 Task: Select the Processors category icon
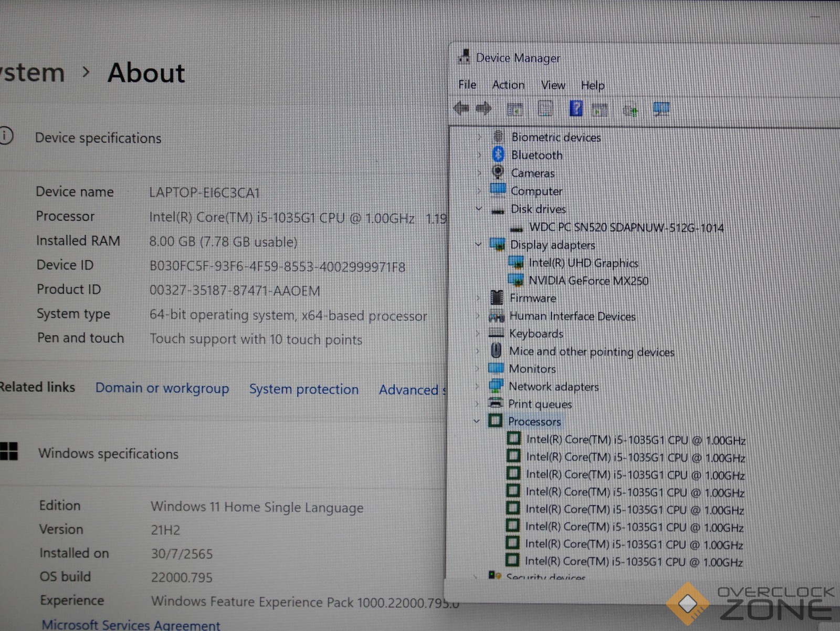pos(495,420)
